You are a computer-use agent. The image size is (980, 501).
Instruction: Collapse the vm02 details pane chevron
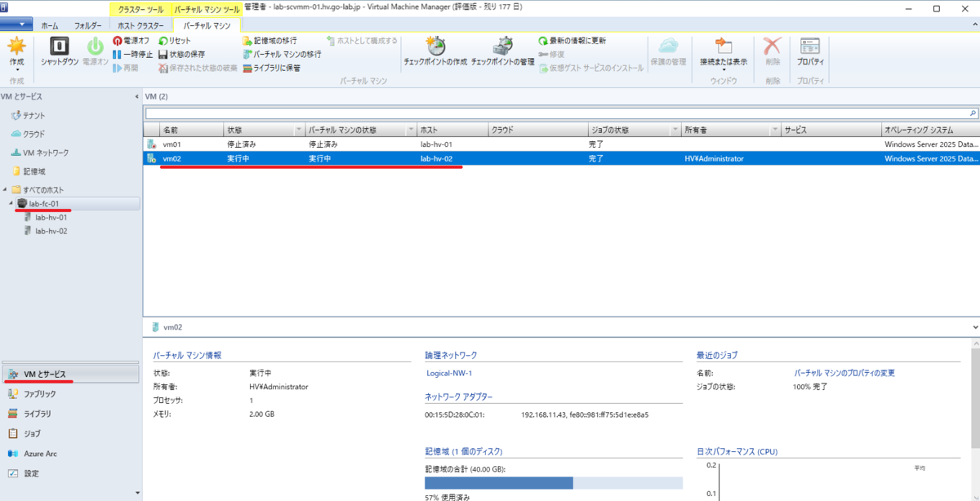(974, 326)
